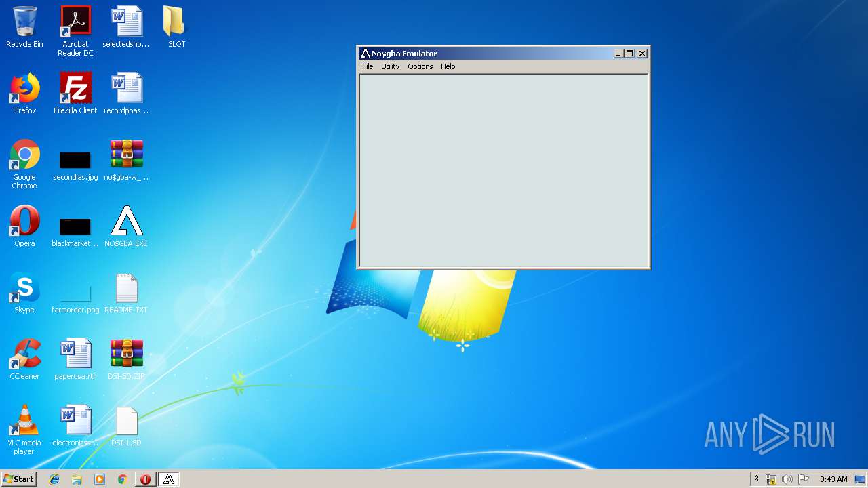Click the Show desktop button
Screen dimensions: 868x488
[x=861, y=479]
